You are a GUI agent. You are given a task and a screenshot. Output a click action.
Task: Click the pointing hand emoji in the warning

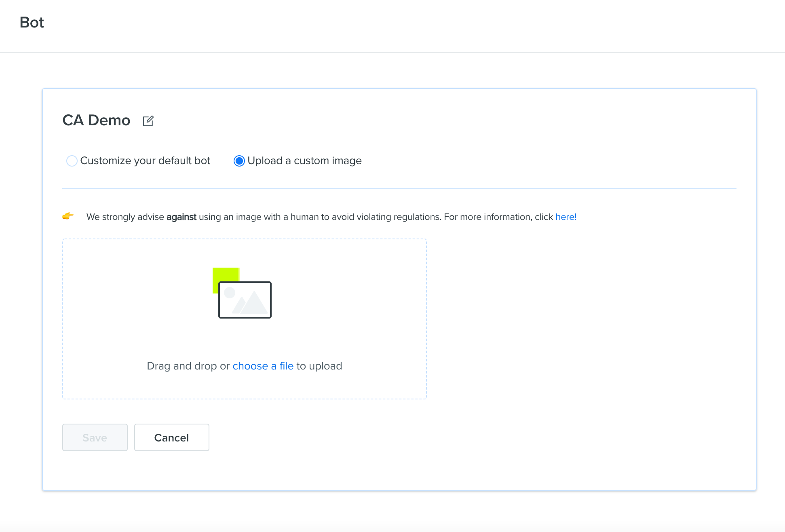68,216
